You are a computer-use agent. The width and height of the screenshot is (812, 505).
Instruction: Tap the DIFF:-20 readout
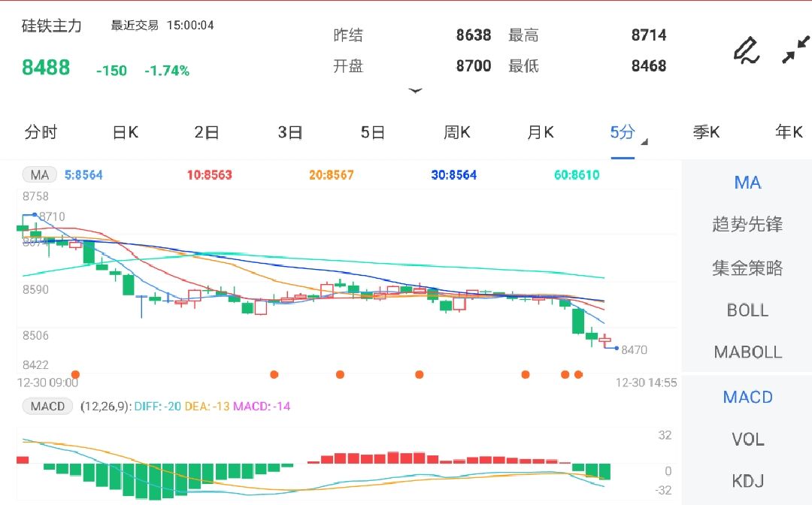pyautogui.click(x=157, y=406)
